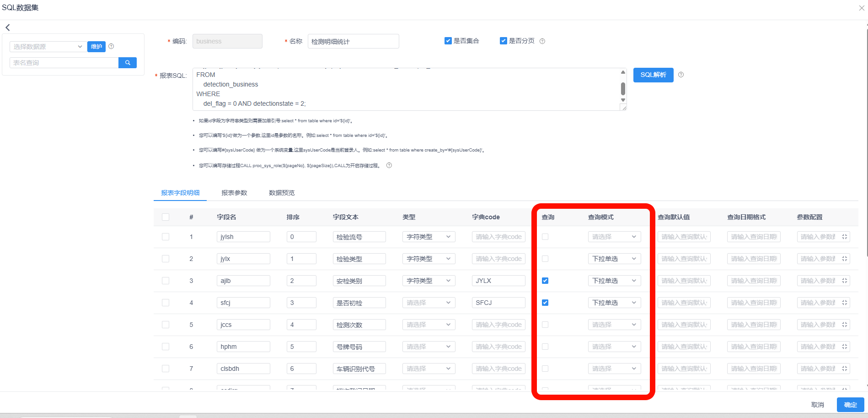Open query mode dropdown for ajlb row
The image size is (868, 418).
(614, 281)
